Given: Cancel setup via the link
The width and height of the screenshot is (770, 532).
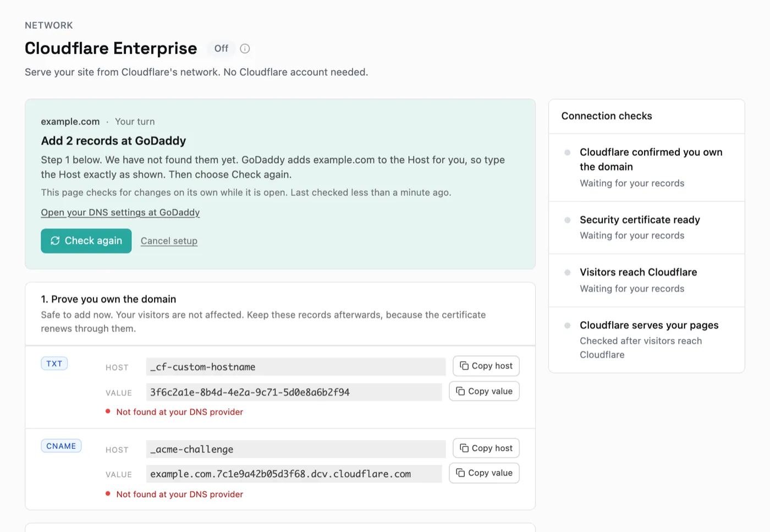Looking at the screenshot, I should coord(169,241).
